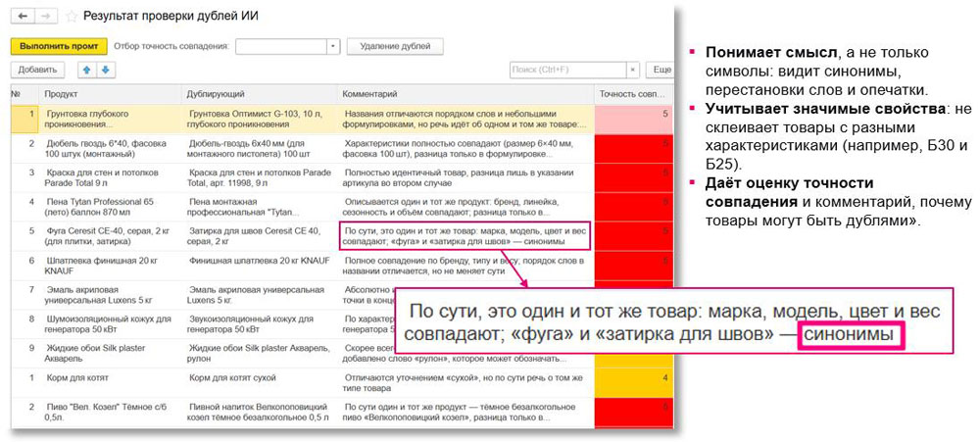Sort by the Точность совп... column header
The height and width of the screenshot is (442, 980).
click(633, 94)
